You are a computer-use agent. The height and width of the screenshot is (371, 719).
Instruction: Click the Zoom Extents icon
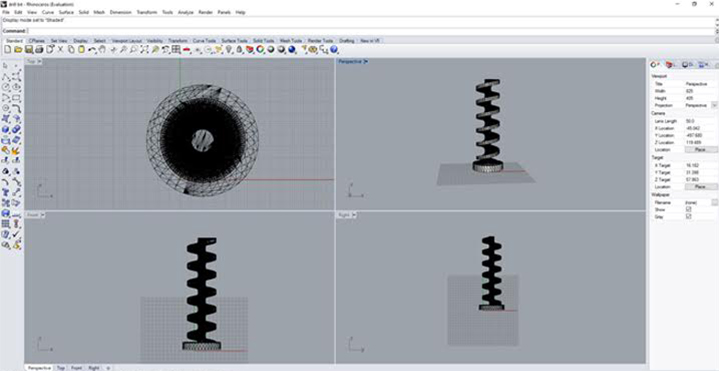pyautogui.click(x=144, y=49)
